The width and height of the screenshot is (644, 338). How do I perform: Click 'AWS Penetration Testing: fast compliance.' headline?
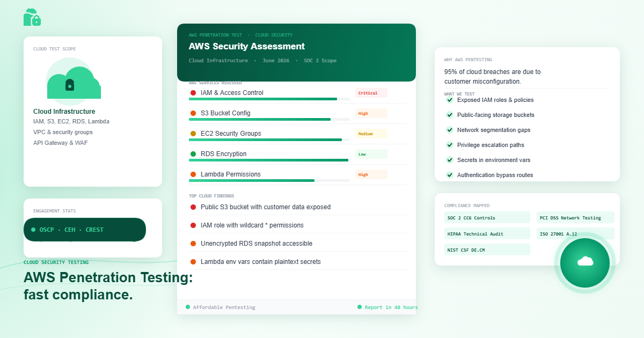coord(108,286)
